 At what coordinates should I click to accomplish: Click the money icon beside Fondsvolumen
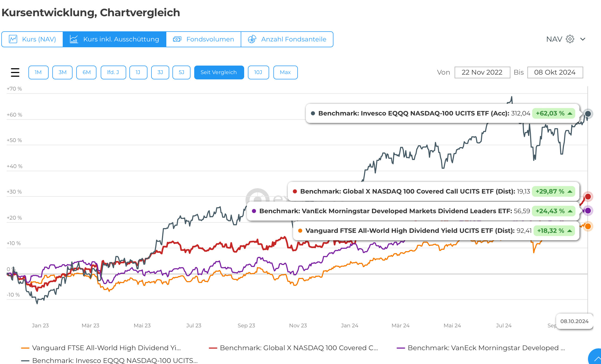pyautogui.click(x=177, y=39)
